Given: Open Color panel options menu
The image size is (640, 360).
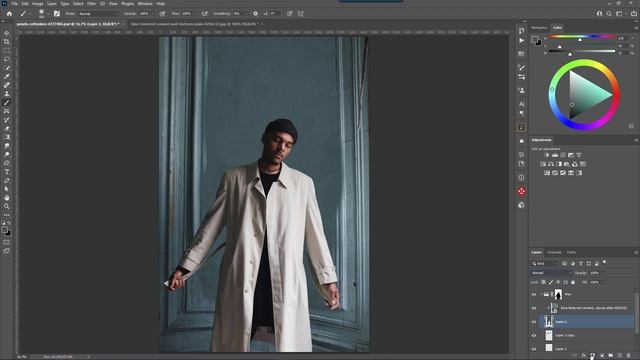Looking at the screenshot, I should click(636, 27).
